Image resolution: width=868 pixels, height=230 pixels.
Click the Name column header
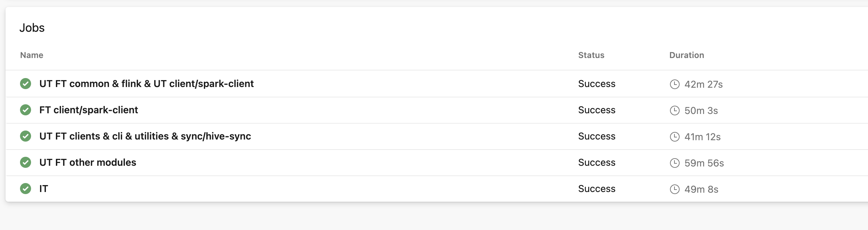click(32, 55)
